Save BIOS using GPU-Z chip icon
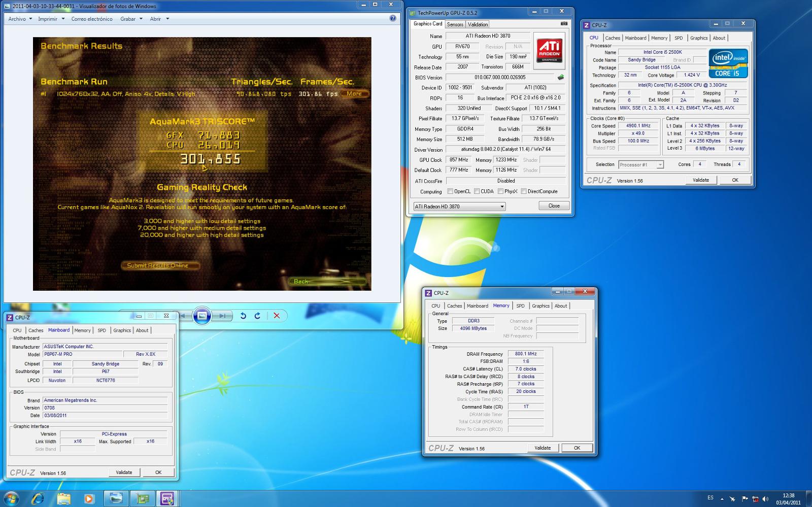The height and width of the screenshot is (507, 812). (561, 77)
